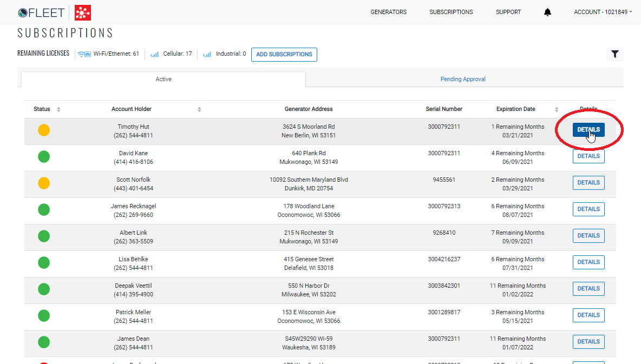Open James Dean's details
Image resolution: width=641 pixels, height=364 pixels.
(588, 341)
